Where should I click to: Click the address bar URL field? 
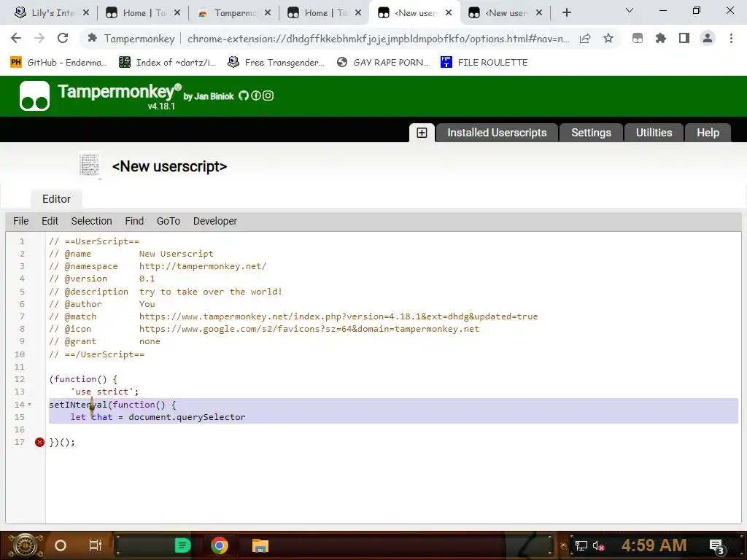(x=379, y=39)
